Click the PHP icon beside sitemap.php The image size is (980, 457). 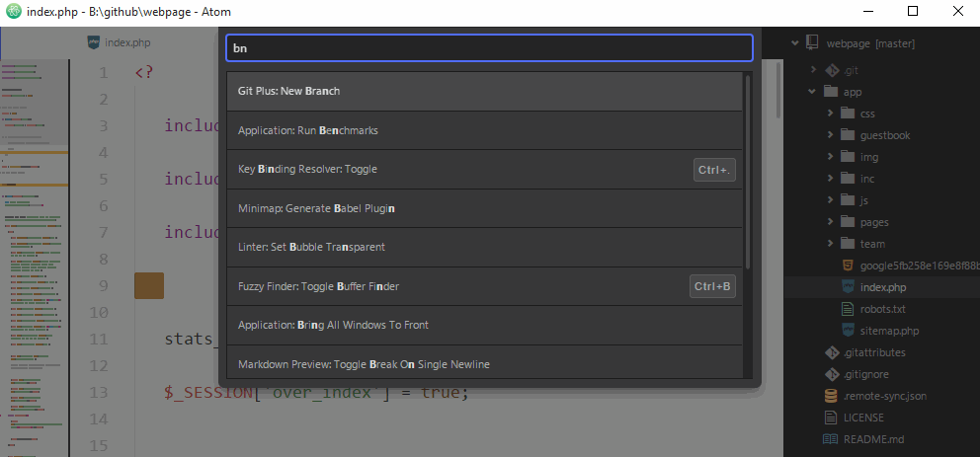(848, 331)
